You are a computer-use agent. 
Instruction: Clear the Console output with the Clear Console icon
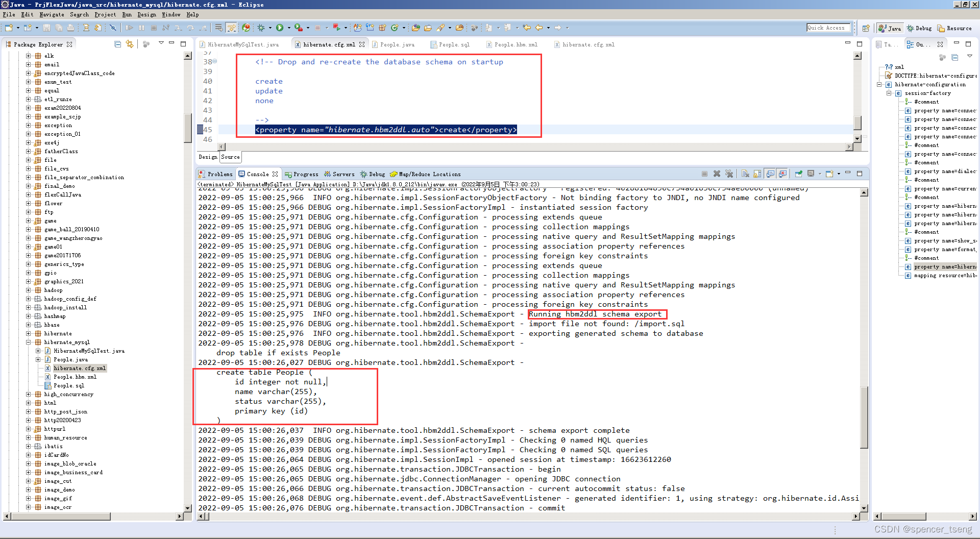746,174
